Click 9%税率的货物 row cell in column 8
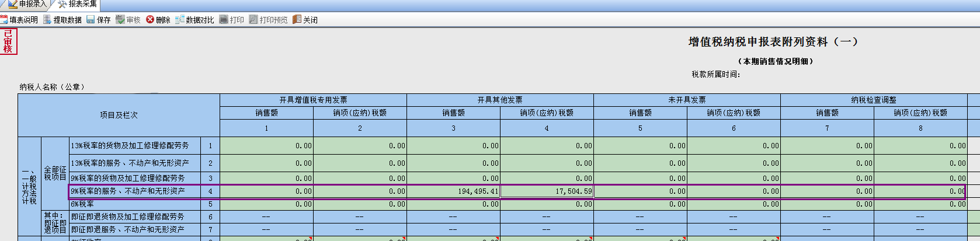The width and height of the screenshot is (980, 241). tap(920, 178)
